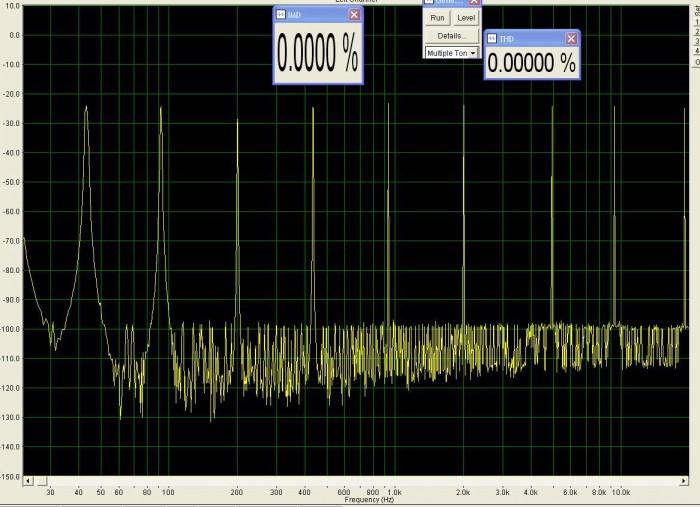
Task: Click the 1.0k frequency axis label
Action: 394,492
